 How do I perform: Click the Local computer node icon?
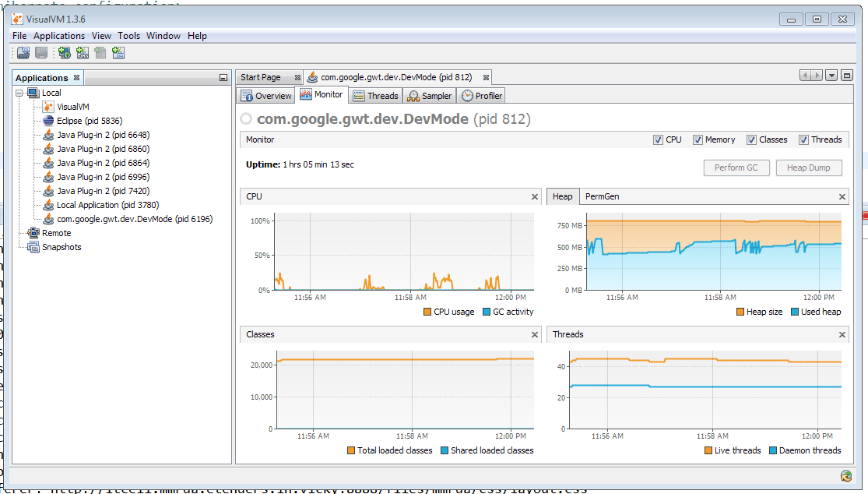tap(33, 93)
